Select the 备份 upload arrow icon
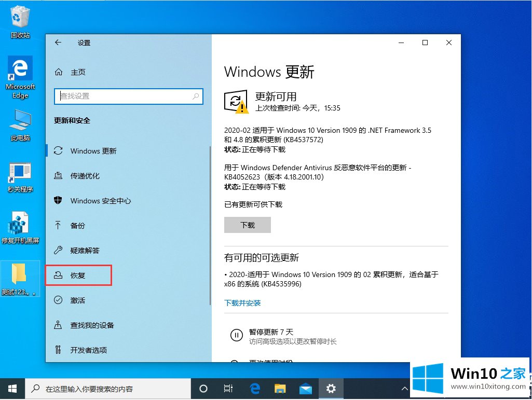The width and height of the screenshot is (532, 400). [58, 225]
